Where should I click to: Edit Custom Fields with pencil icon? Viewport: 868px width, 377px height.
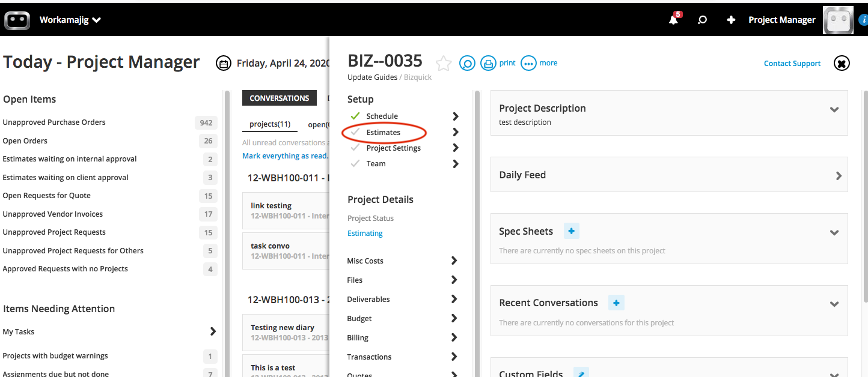(581, 373)
